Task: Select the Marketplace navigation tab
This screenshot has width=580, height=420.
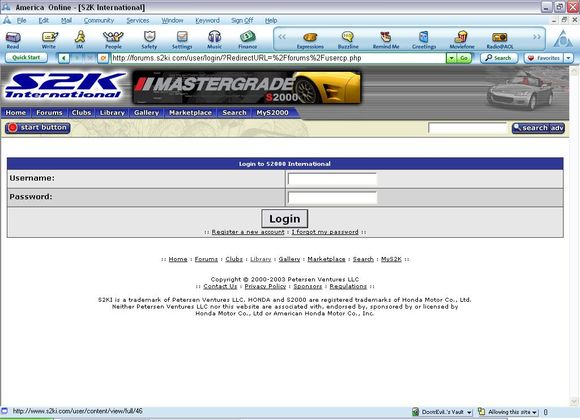Action: point(190,112)
